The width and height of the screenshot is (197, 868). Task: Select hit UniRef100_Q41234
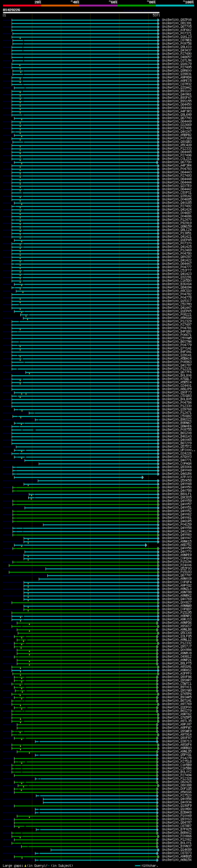(x=177, y=531)
